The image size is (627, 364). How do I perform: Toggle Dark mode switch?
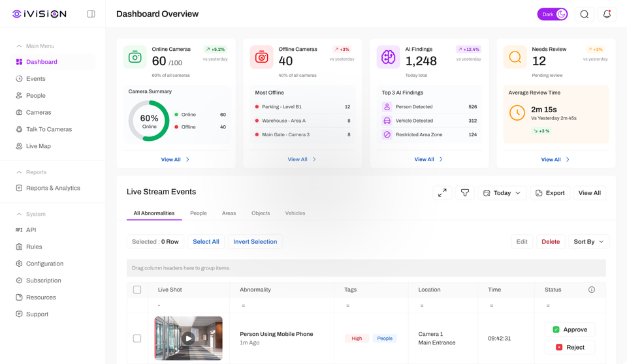[x=553, y=14]
